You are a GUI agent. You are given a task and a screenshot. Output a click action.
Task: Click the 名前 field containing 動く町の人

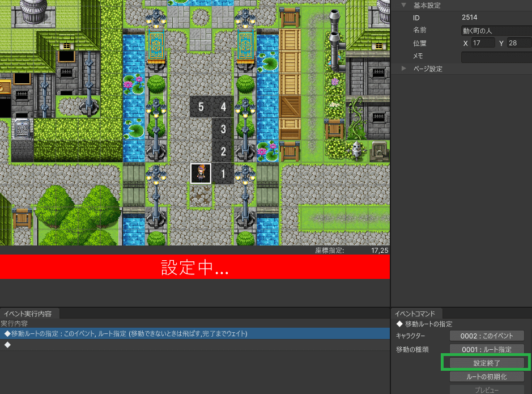[496, 31]
